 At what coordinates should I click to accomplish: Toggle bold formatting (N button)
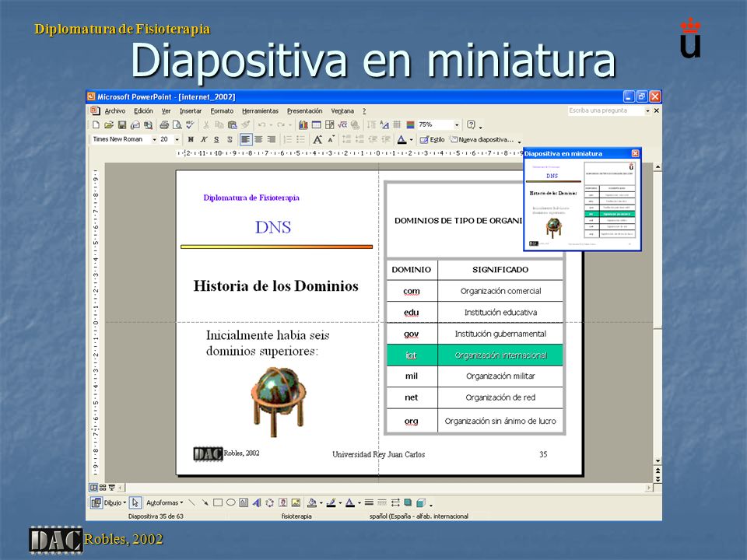191,139
